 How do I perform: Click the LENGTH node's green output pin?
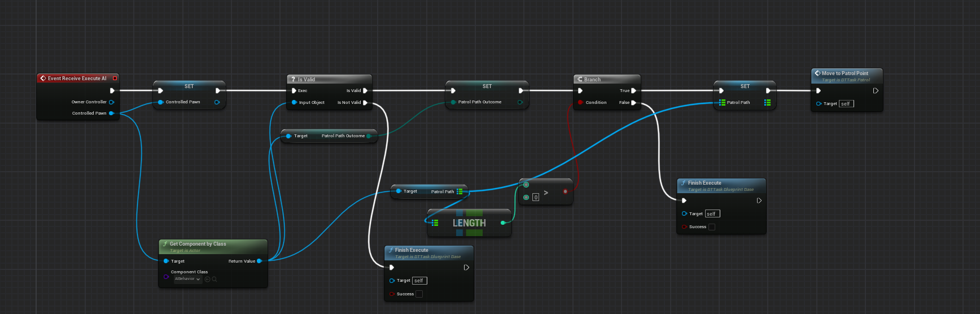click(x=503, y=223)
